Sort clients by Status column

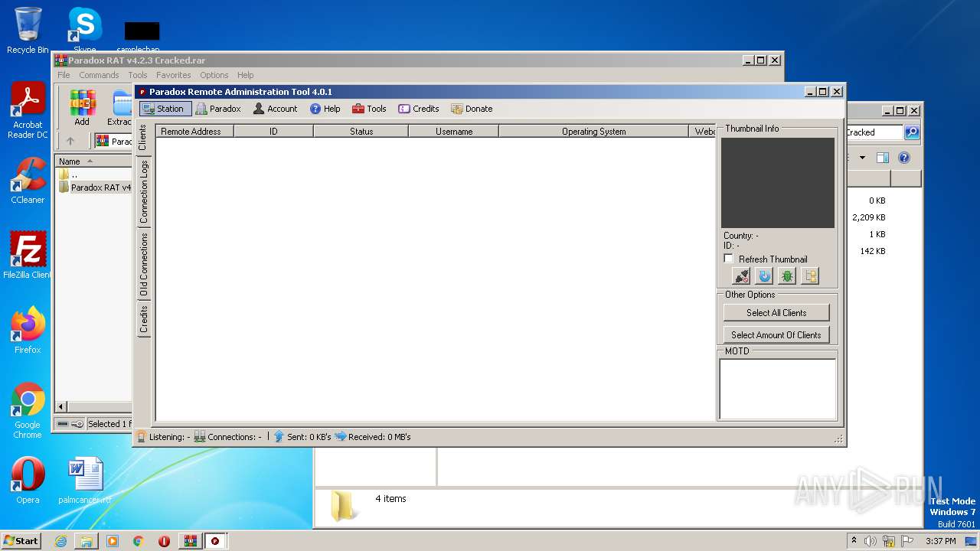[361, 132]
